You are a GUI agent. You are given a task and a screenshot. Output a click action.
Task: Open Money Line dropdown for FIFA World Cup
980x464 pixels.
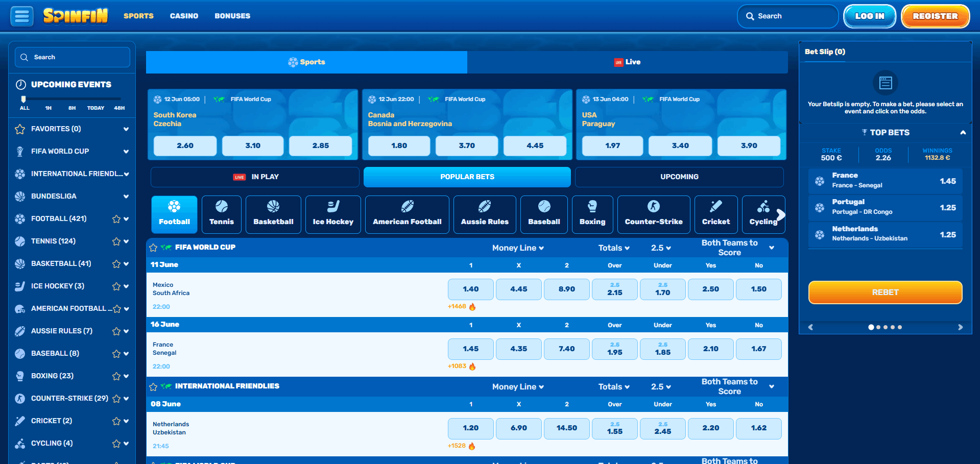[x=518, y=248]
